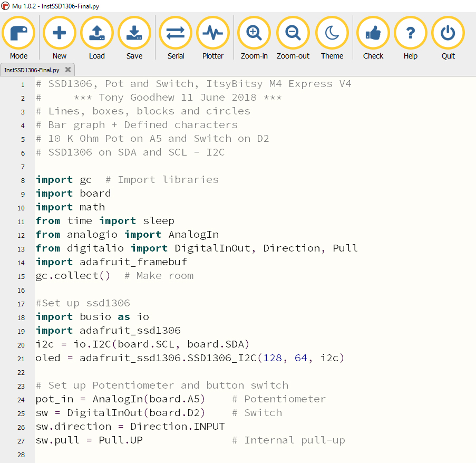
Task: Click the Mu logo in the title bar
Action: (5, 5)
